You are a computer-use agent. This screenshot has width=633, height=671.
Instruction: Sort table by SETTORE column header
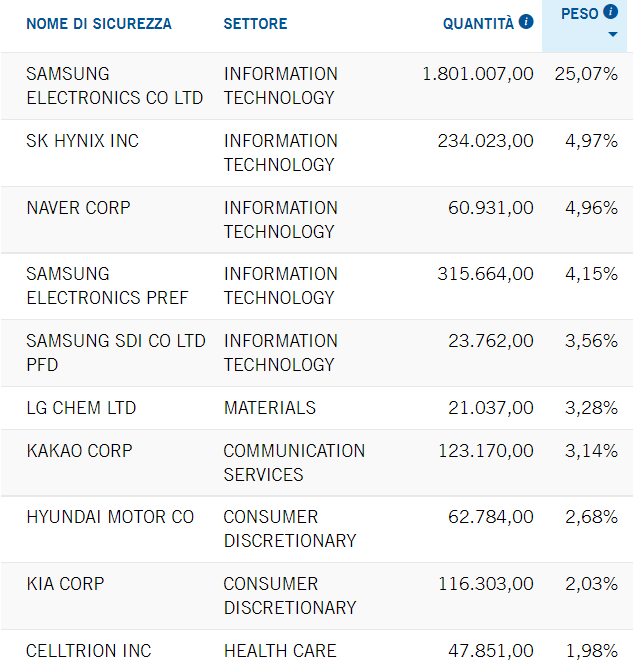[255, 23]
